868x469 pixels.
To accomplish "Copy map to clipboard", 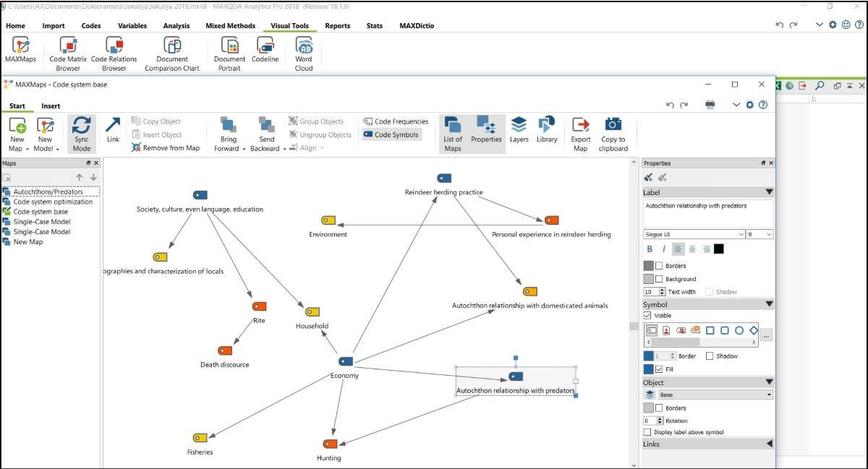I will [x=613, y=126].
